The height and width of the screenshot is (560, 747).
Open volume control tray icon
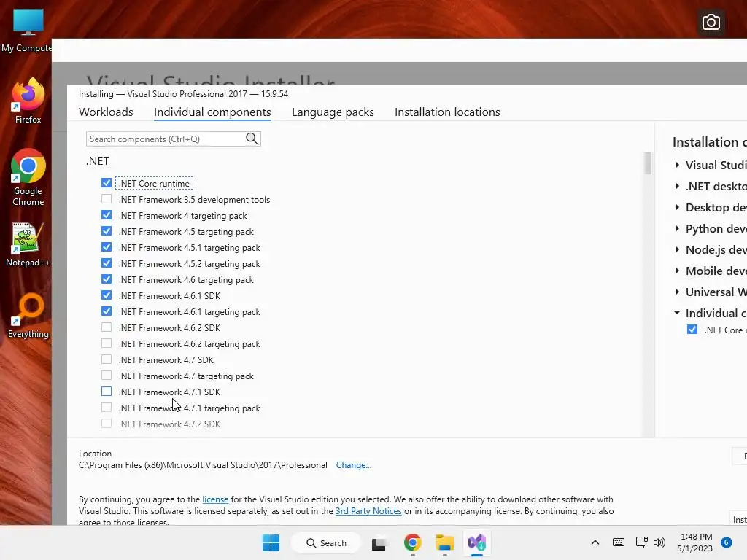point(659,542)
